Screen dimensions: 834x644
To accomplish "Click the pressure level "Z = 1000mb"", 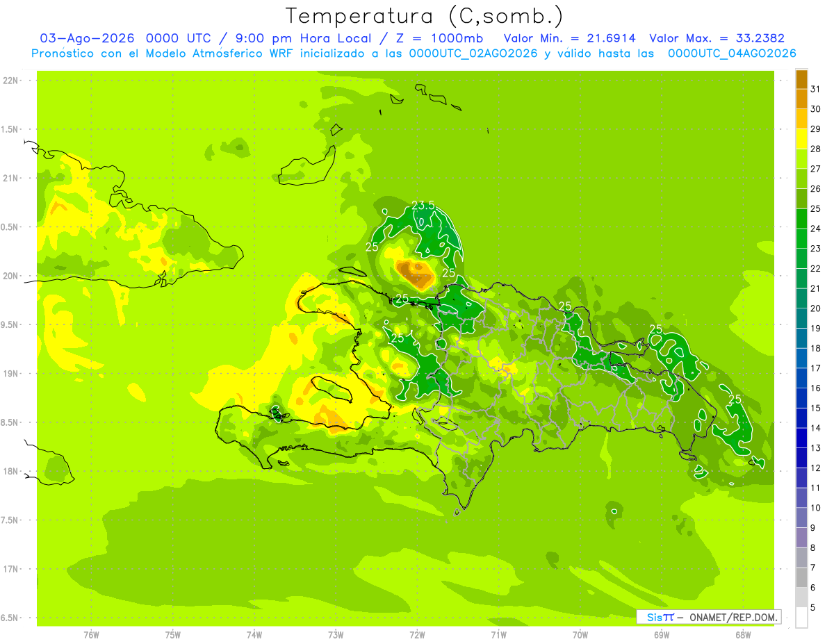I will [439, 38].
